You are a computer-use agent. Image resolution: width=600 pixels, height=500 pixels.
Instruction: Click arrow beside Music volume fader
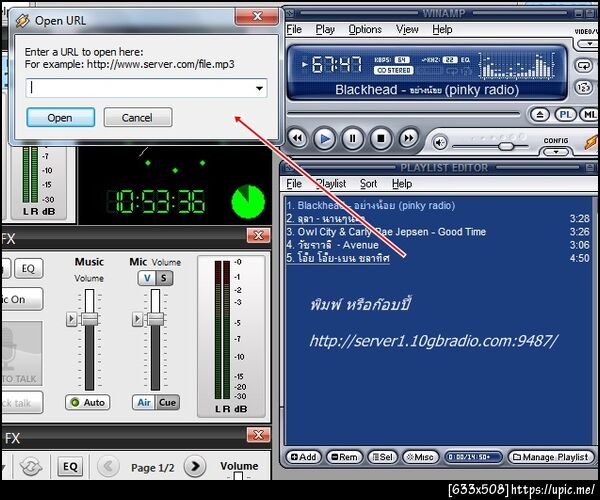coord(71,319)
